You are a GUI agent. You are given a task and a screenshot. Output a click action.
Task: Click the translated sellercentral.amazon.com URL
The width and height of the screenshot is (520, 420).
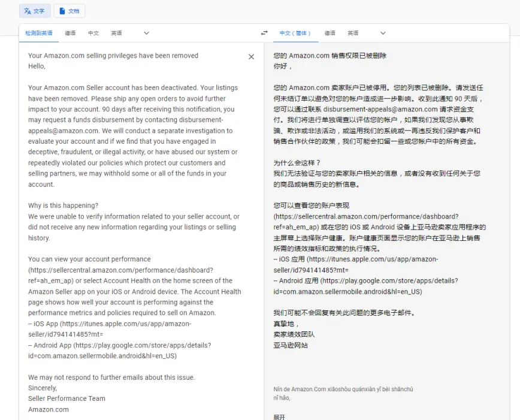coord(366,222)
